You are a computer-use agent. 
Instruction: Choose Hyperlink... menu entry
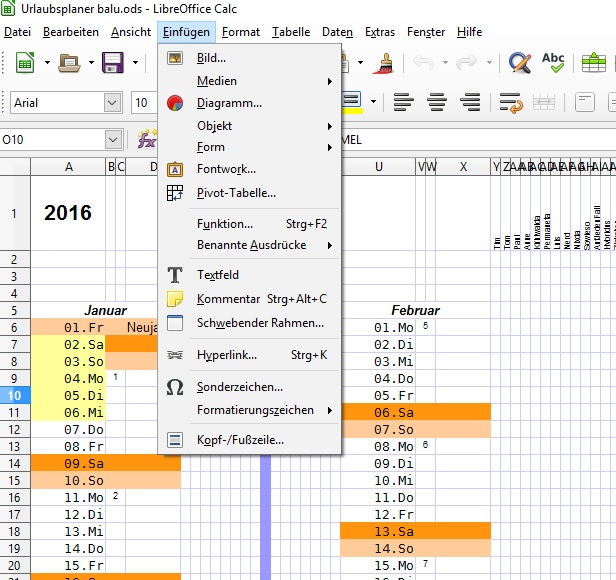click(x=249, y=355)
